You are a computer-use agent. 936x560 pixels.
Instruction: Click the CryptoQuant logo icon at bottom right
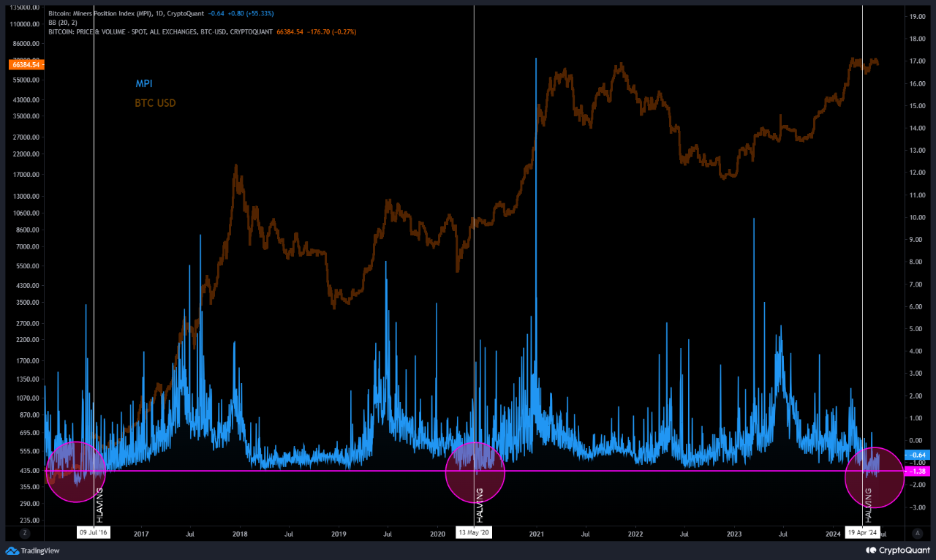tap(870, 550)
